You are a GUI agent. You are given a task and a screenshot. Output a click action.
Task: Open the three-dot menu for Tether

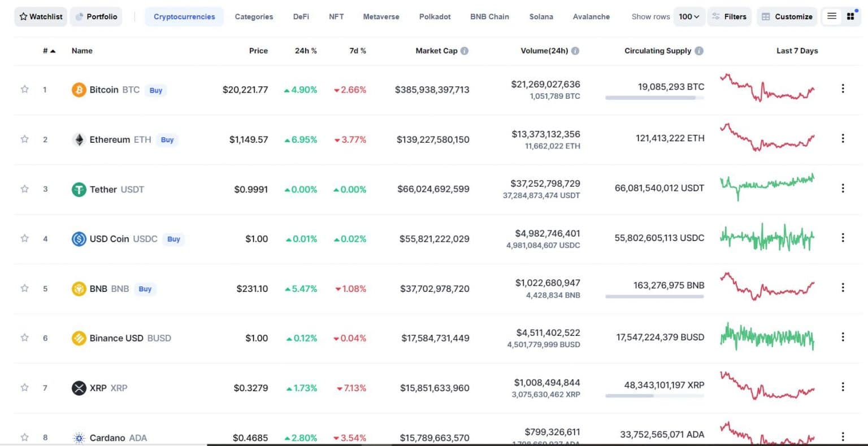[843, 188]
